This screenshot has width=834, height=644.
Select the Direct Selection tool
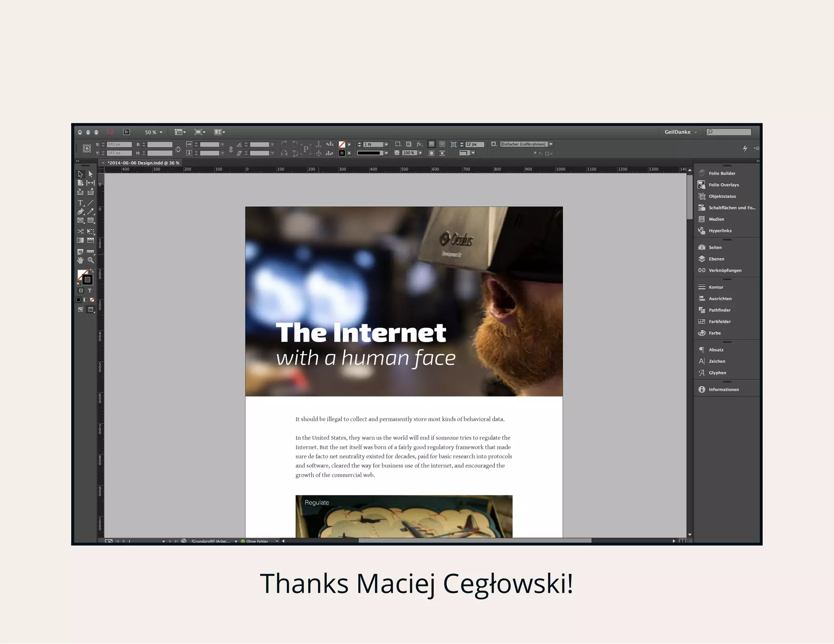(91, 174)
